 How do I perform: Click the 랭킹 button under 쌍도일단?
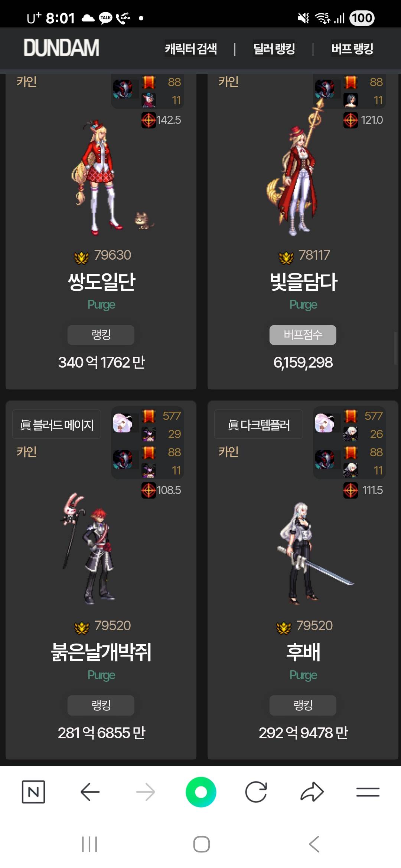pos(101,335)
